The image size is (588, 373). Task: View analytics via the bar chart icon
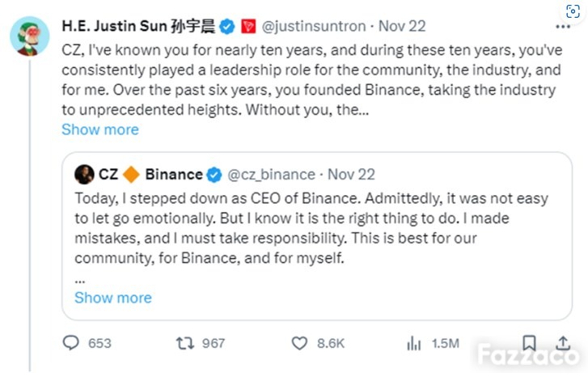413,343
